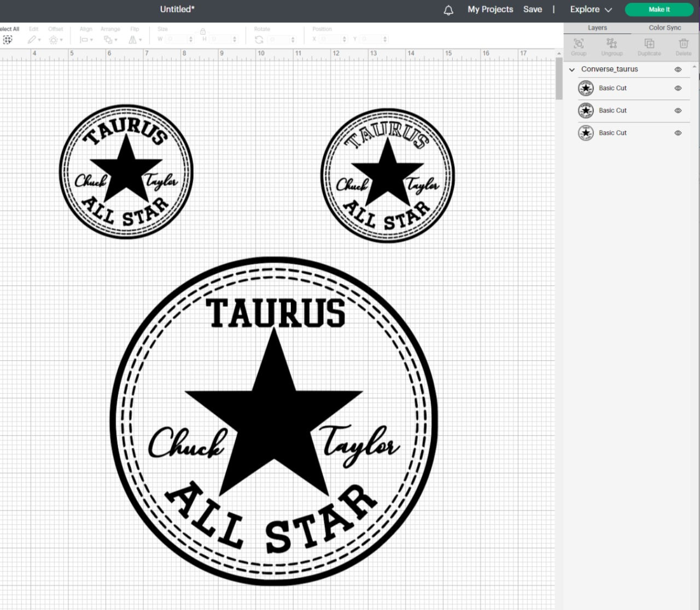This screenshot has height=610, width=700.
Task: Click the notifications bell icon
Action: click(448, 9)
